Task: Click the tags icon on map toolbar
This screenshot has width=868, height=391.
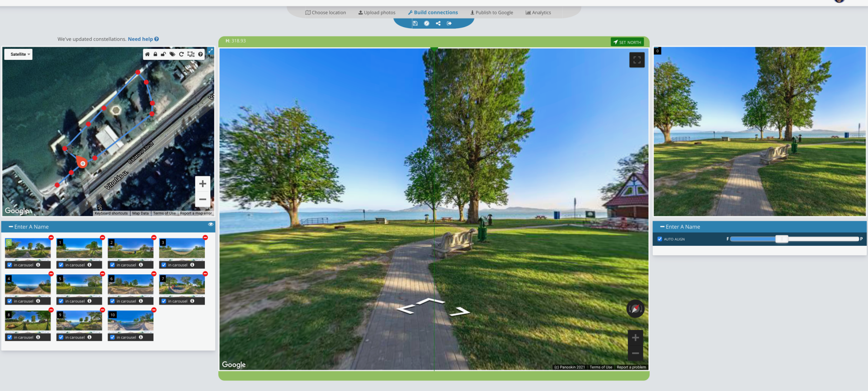Action: (x=172, y=54)
